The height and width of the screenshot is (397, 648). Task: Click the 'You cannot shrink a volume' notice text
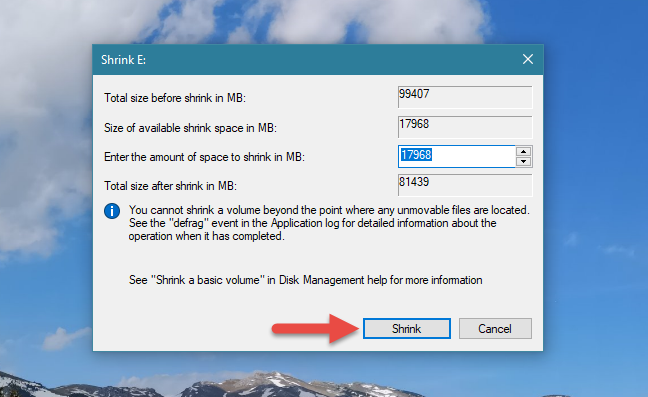tap(329, 223)
